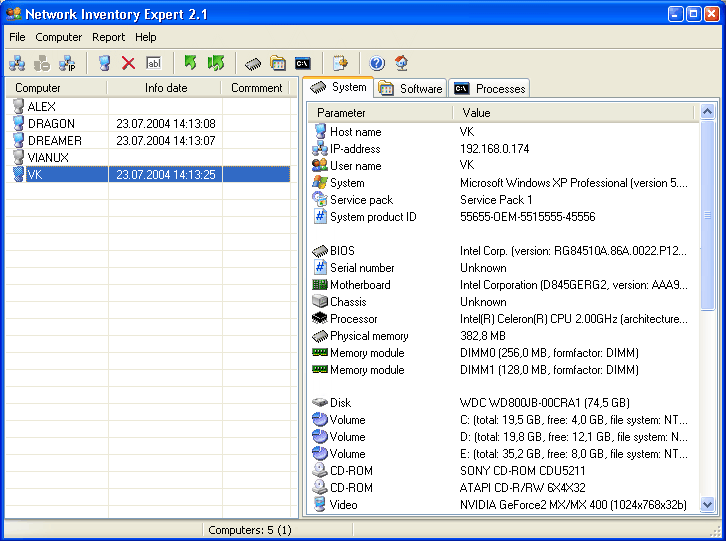Click the Physical memory value 382,8 MB
726x541 pixels.
482,335
